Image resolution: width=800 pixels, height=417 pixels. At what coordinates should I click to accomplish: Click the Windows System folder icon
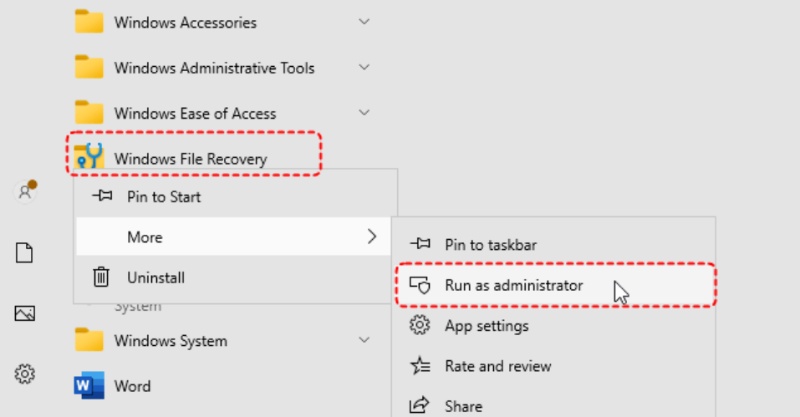pos(90,340)
